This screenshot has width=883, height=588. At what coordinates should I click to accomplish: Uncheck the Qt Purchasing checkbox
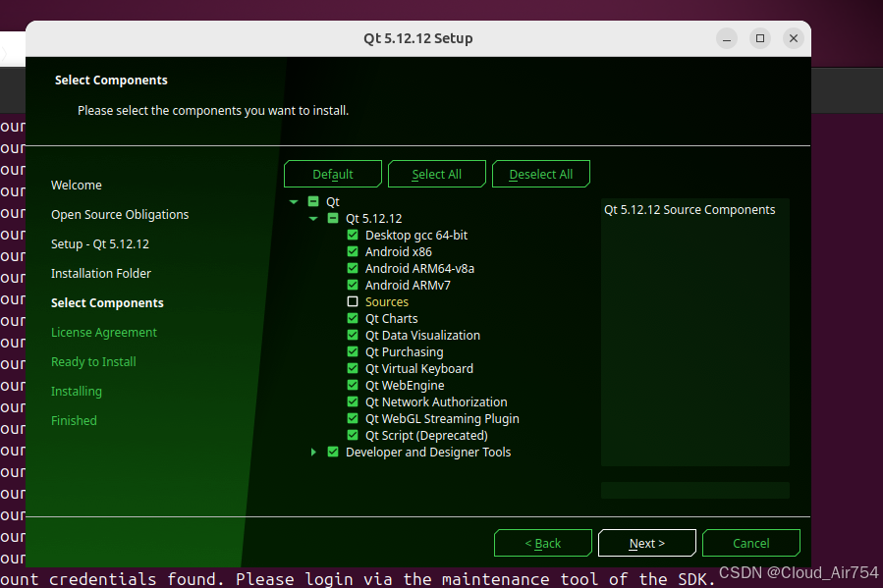pos(353,351)
